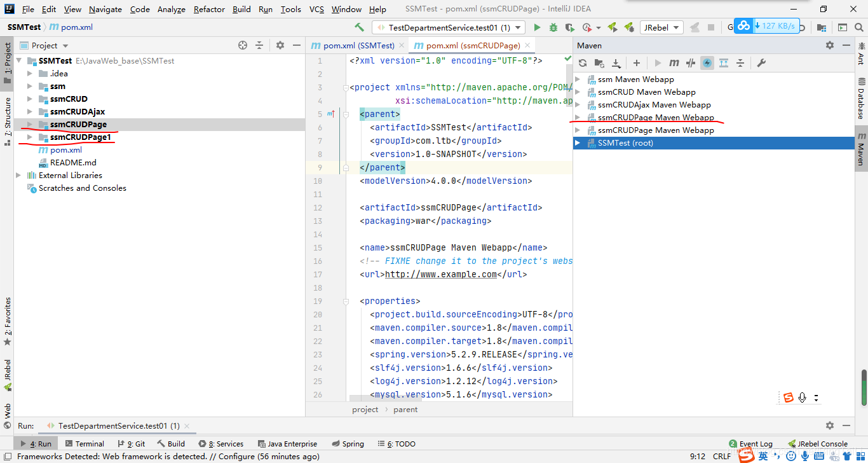The image size is (868, 463).
Task: Switch to pom.xml (SSMTest) editor tab
Action: [358, 45]
